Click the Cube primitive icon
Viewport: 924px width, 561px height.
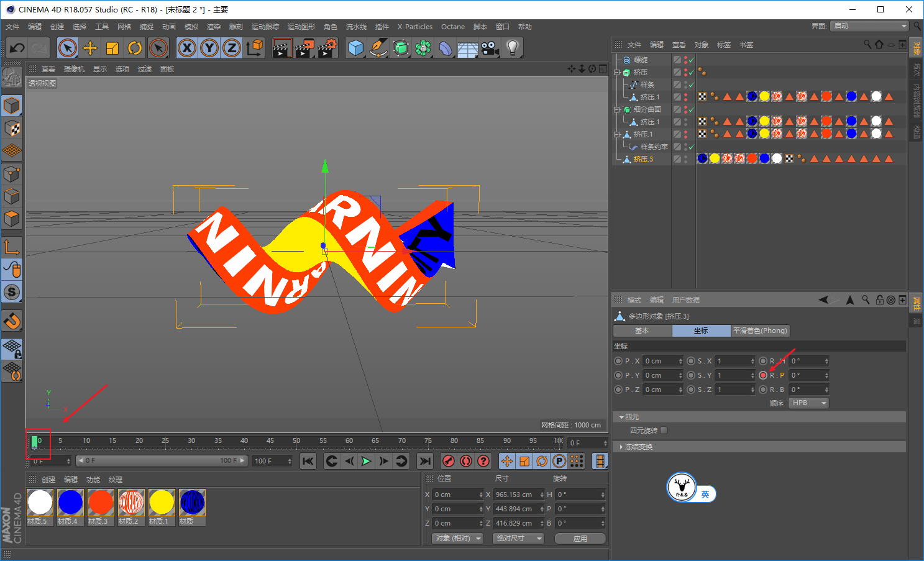(355, 48)
